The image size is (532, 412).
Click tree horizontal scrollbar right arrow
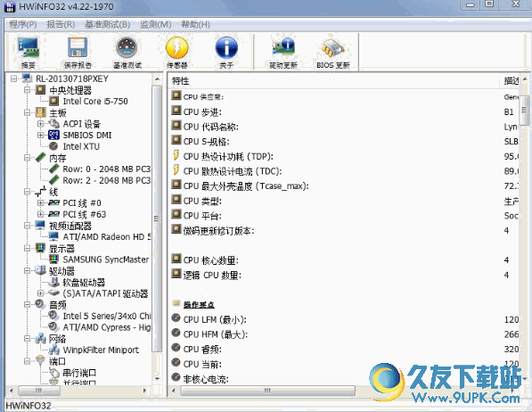[x=145, y=391]
